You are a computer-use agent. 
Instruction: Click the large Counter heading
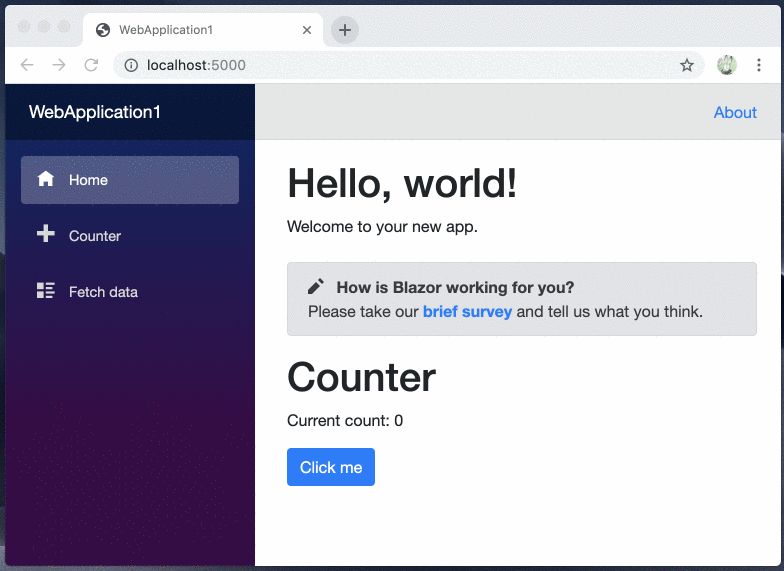[x=362, y=378]
